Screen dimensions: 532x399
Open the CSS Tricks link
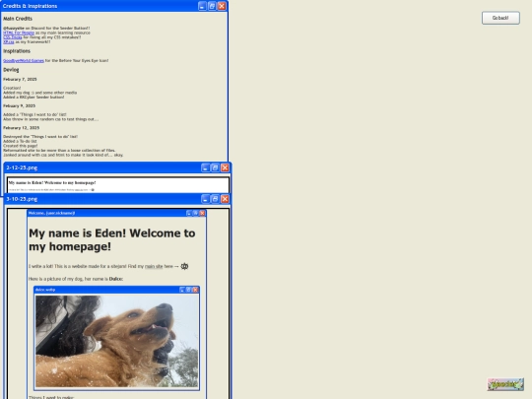click(x=13, y=37)
